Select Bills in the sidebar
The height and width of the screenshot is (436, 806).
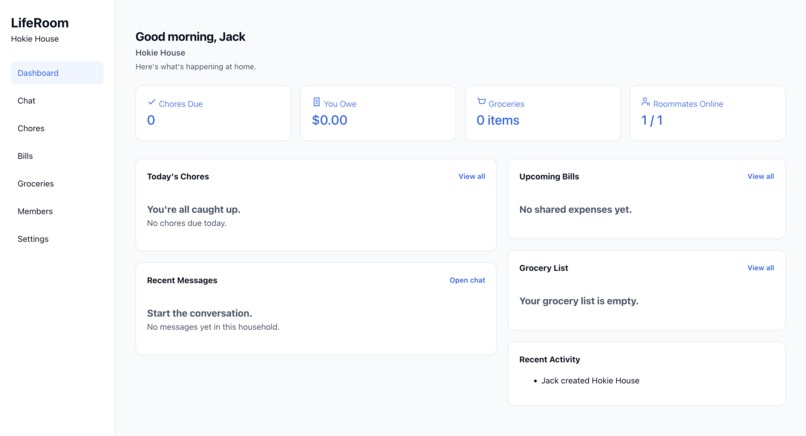click(57, 156)
